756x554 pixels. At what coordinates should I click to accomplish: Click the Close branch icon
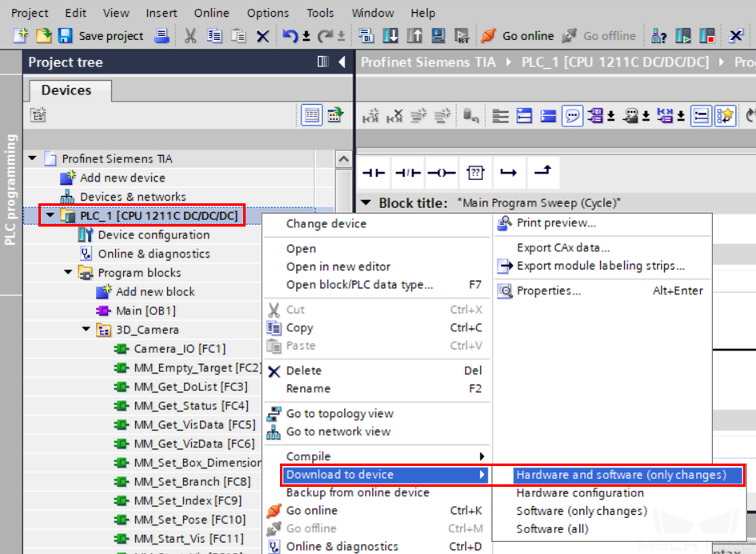click(x=543, y=172)
